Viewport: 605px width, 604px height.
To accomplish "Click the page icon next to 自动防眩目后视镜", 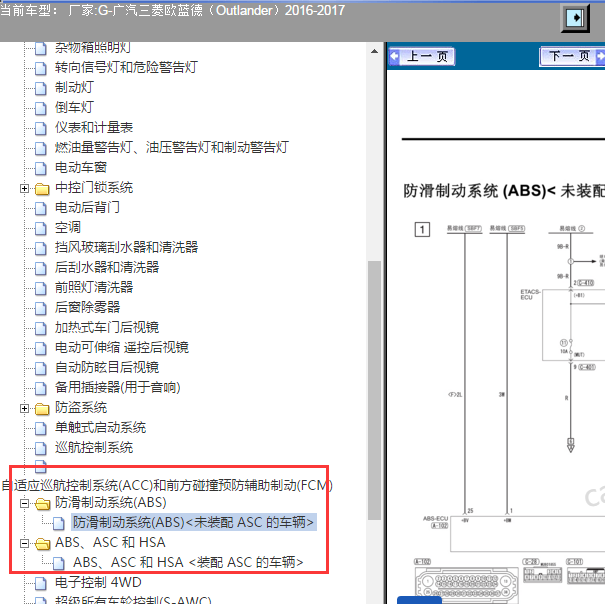I will [x=41, y=368].
